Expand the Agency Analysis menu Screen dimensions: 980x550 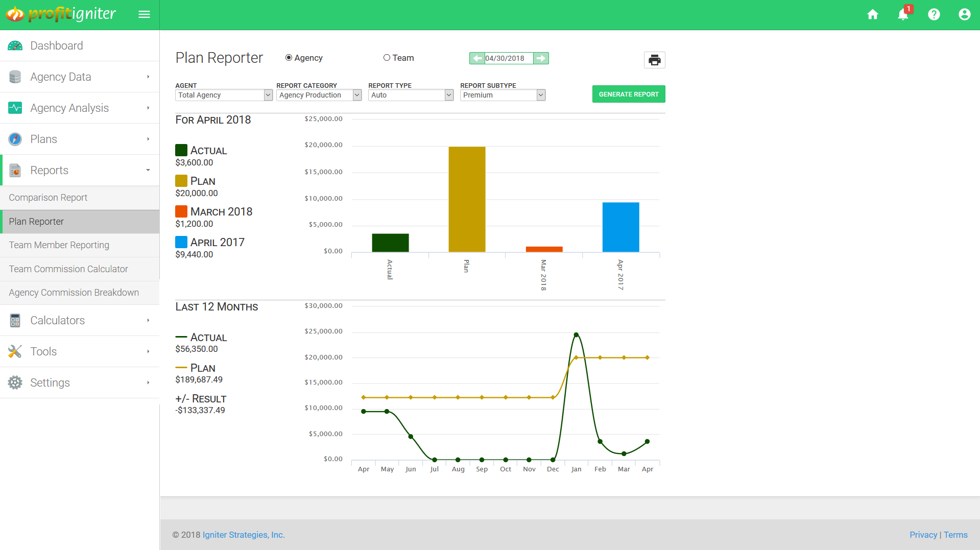[x=80, y=108]
